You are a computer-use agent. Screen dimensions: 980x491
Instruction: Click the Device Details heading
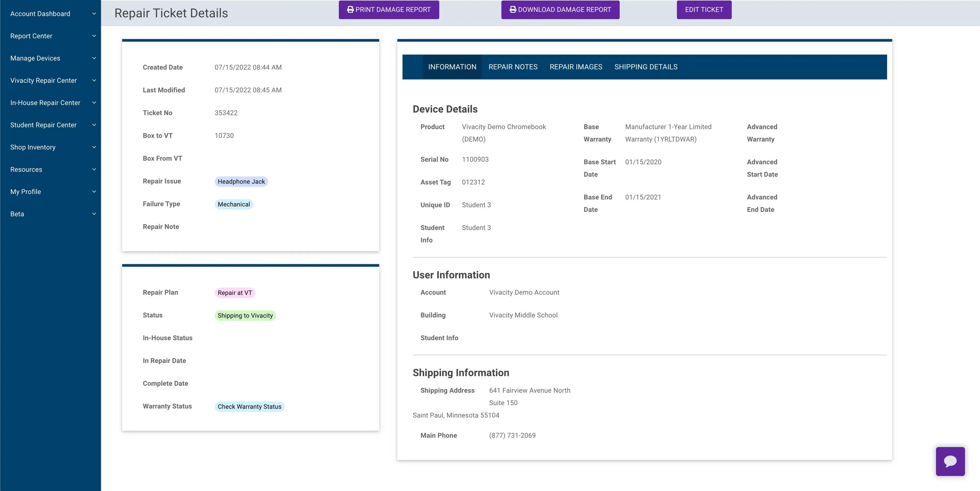click(x=445, y=109)
